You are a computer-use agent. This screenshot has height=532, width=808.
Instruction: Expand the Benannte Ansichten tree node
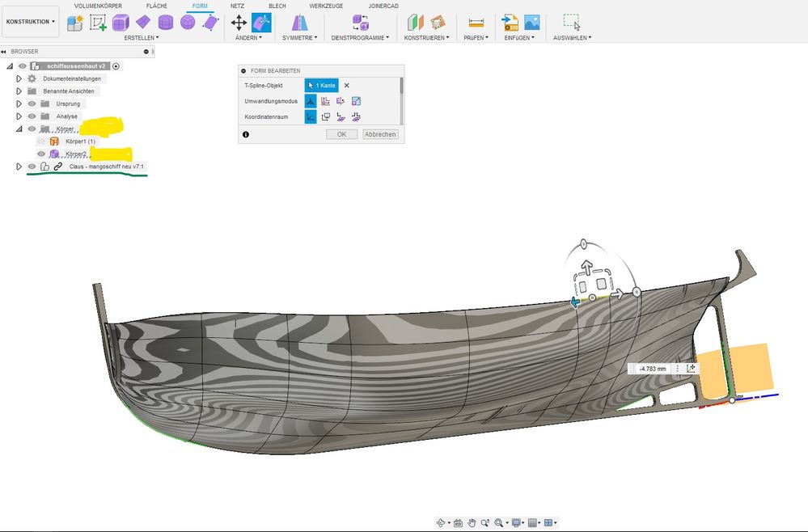[x=19, y=91]
